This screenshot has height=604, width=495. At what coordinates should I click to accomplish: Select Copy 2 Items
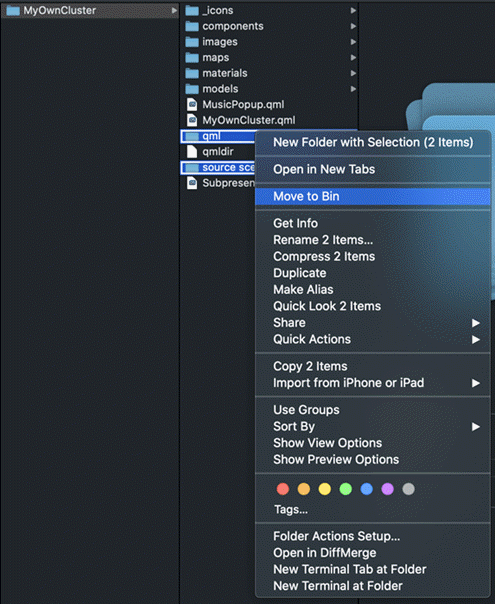[x=373, y=366]
